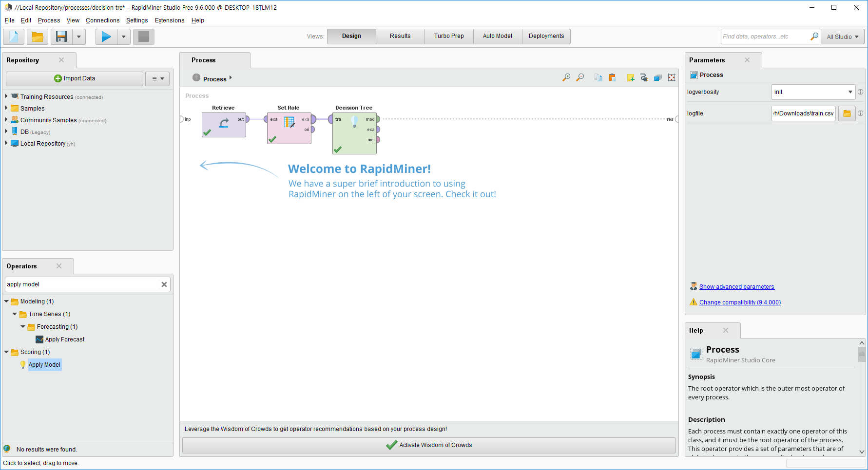
Task: Open the Connections menu
Action: pos(102,20)
